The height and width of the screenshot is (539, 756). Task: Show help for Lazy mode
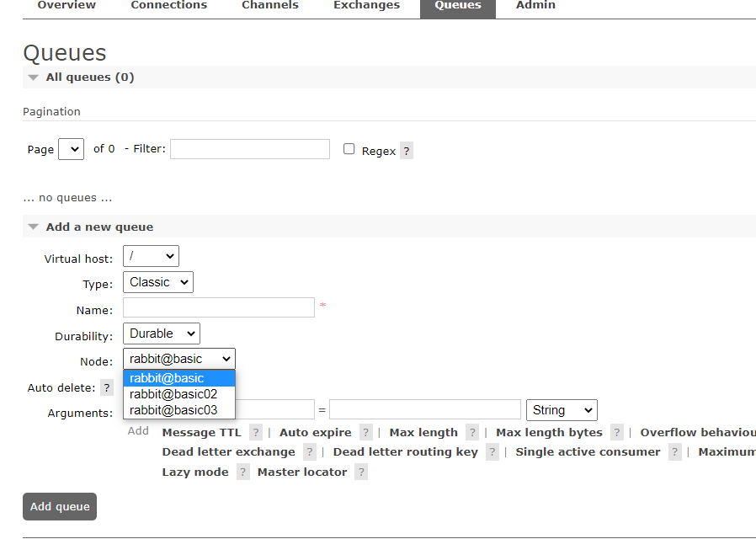pos(243,472)
